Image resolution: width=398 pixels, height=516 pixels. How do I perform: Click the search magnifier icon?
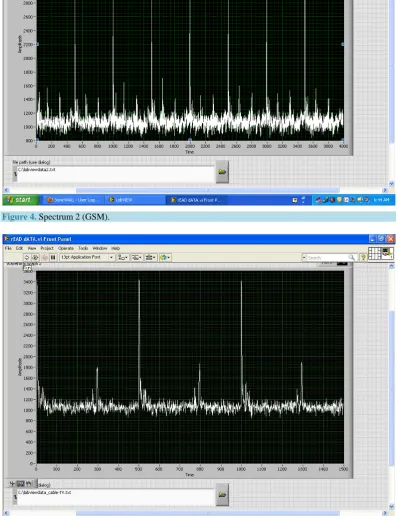pyautogui.click(x=351, y=258)
